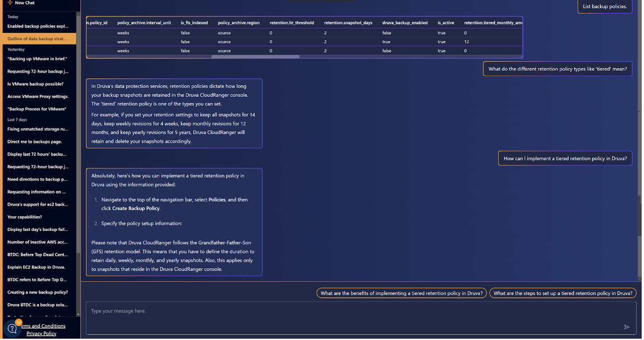Open chat 'Display last 72 hours' backu...'

point(38,154)
